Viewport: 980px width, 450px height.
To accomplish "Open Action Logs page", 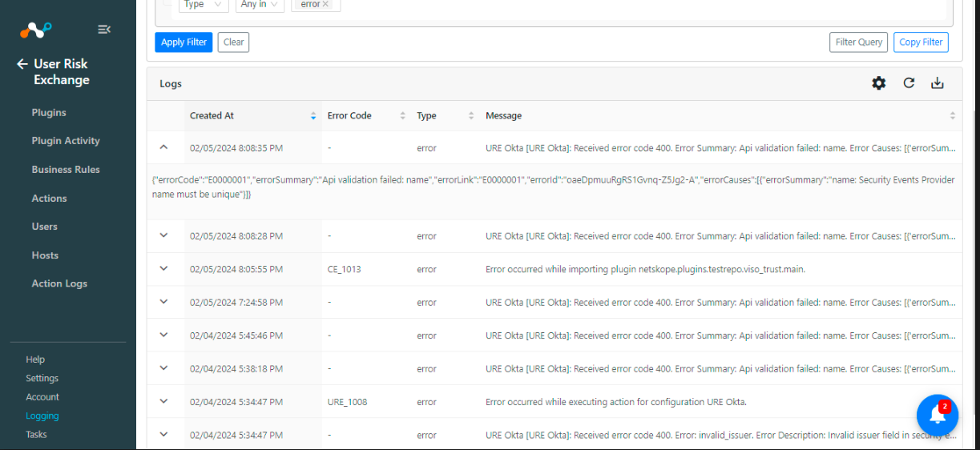I will coord(59,283).
